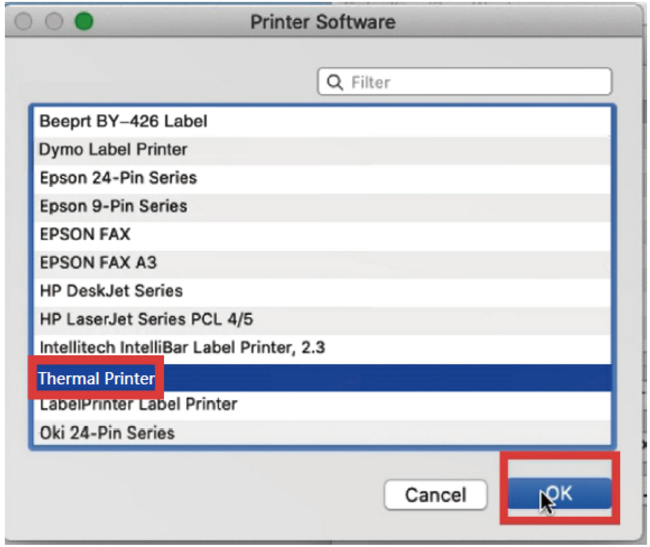The width and height of the screenshot is (650, 547).
Task: Pick HP LaserJet Series PCL 4/5
Action: click(322, 319)
